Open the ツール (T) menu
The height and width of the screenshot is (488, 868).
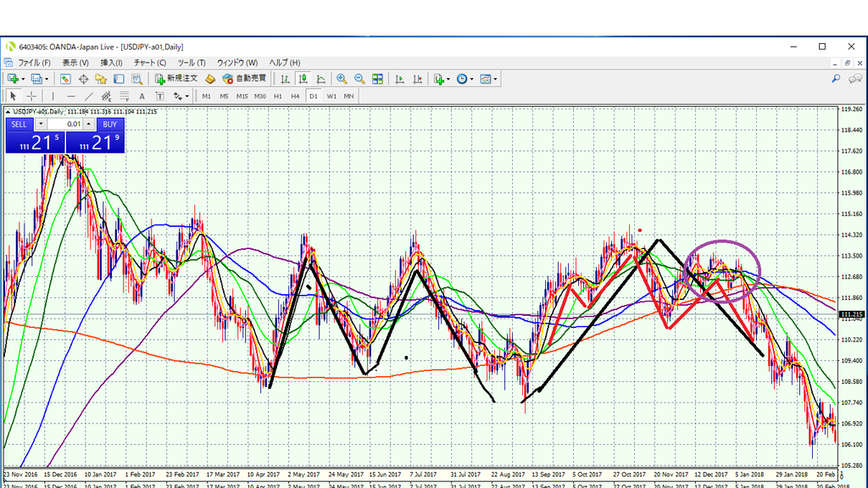[x=192, y=63]
